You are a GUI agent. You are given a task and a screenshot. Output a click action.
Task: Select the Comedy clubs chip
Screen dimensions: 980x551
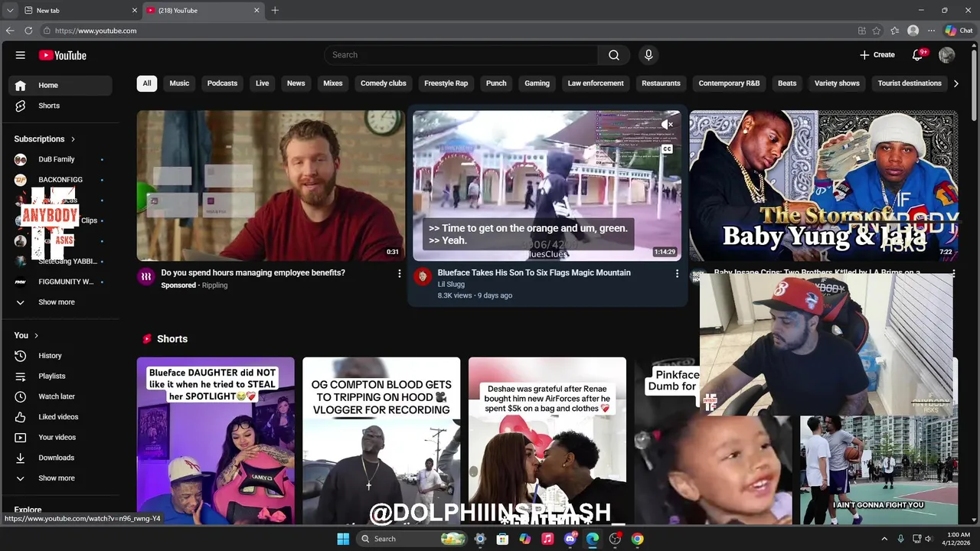pyautogui.click(x=384, y=83)
